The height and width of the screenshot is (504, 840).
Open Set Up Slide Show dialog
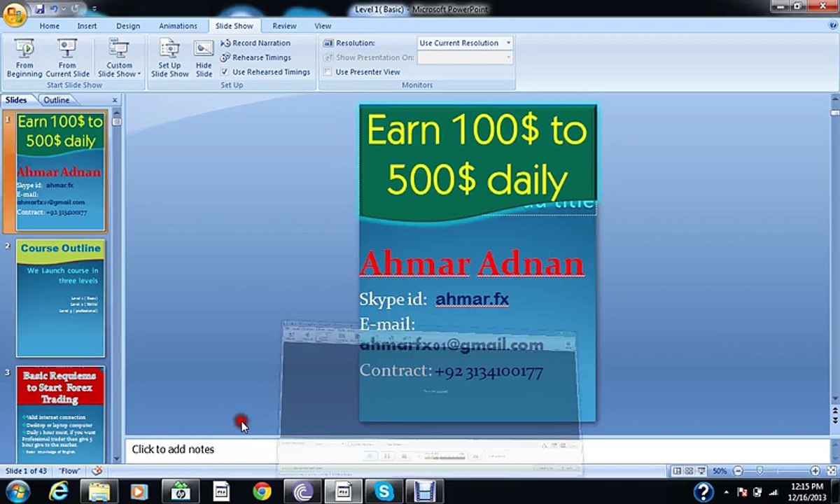[x=169, y=58]
